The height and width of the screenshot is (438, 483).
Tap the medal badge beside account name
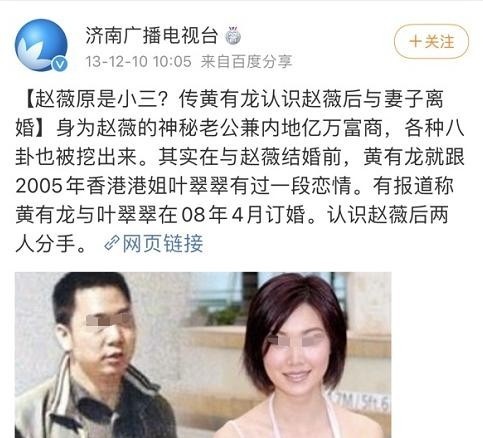coord(233,36)
